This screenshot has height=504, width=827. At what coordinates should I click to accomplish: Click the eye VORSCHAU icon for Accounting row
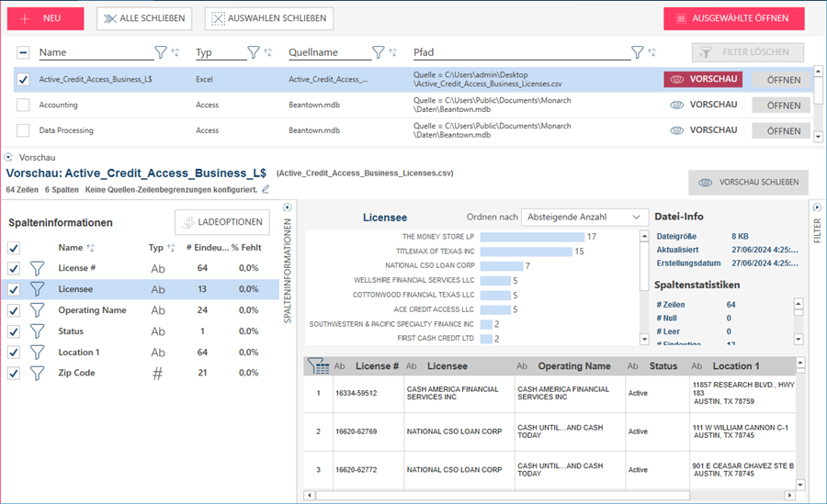click(x=677, y=105)
